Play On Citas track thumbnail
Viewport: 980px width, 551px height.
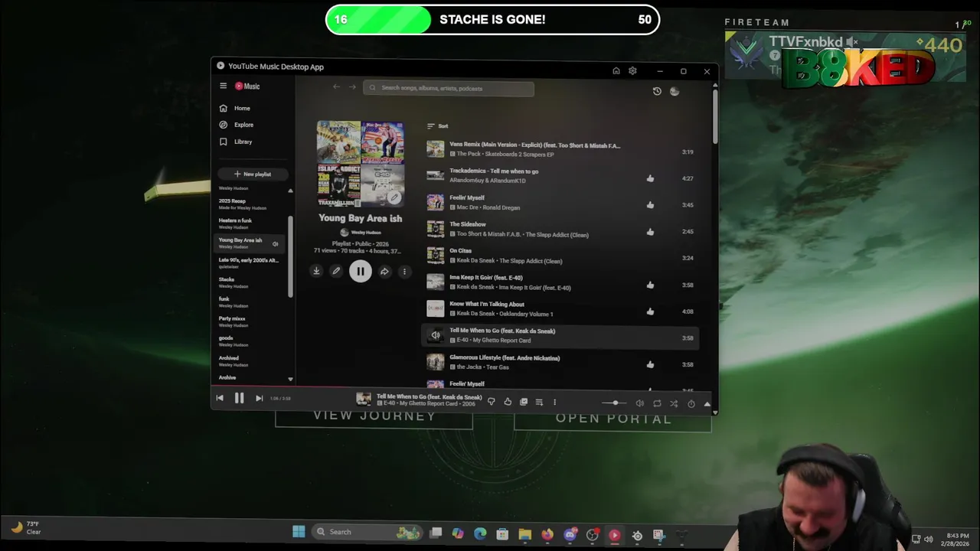coord(435,255)
